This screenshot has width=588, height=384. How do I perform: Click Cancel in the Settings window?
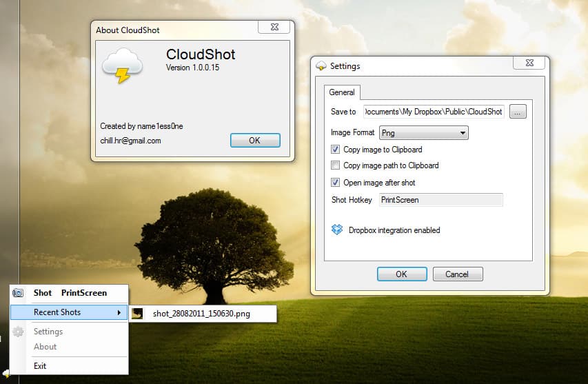[x=457, y=274]
